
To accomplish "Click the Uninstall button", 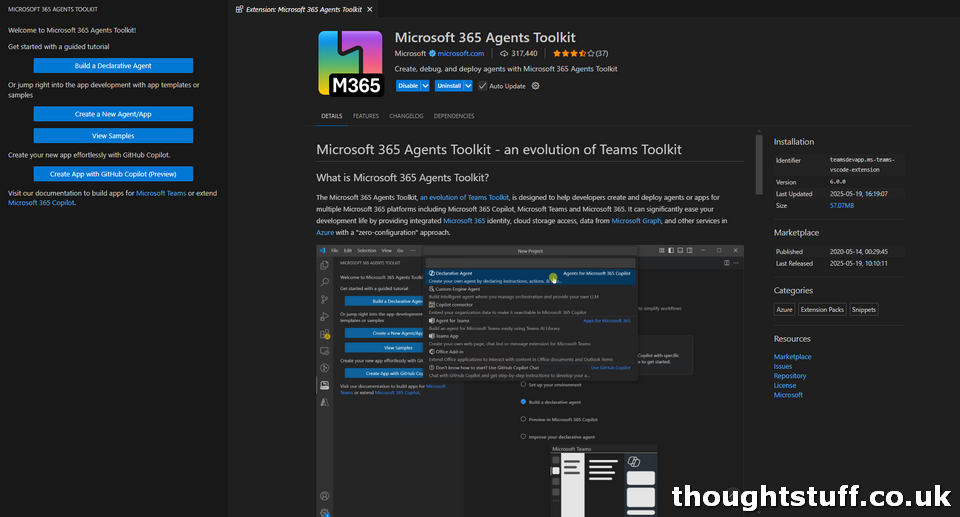I will 449,86.
